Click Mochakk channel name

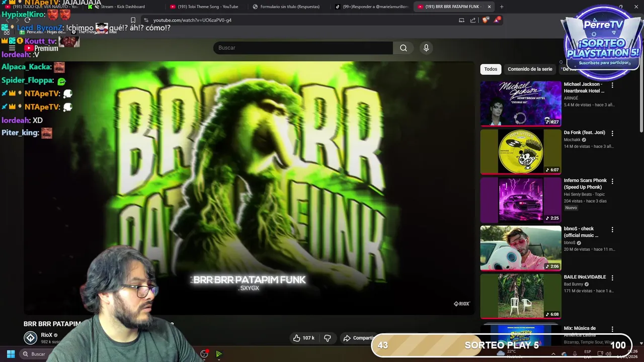572,140
